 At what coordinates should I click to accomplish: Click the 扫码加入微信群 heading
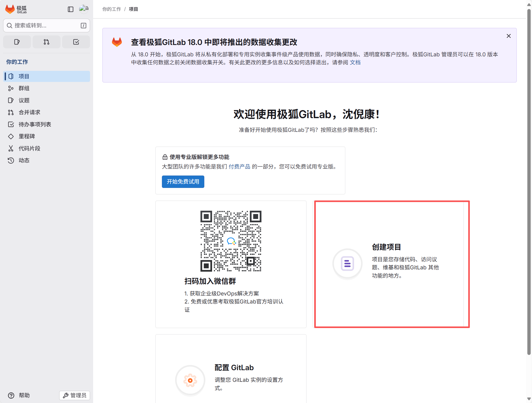pos(210,281)
